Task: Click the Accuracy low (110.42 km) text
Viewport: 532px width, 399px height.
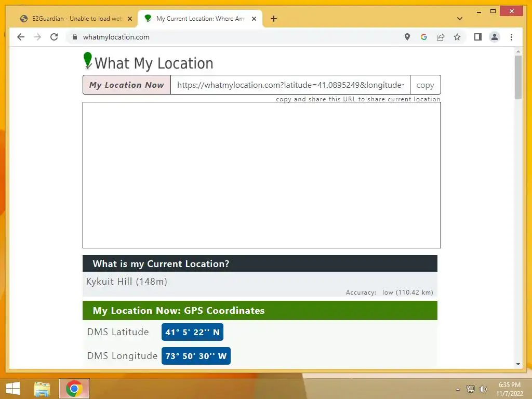Action: 389,292
